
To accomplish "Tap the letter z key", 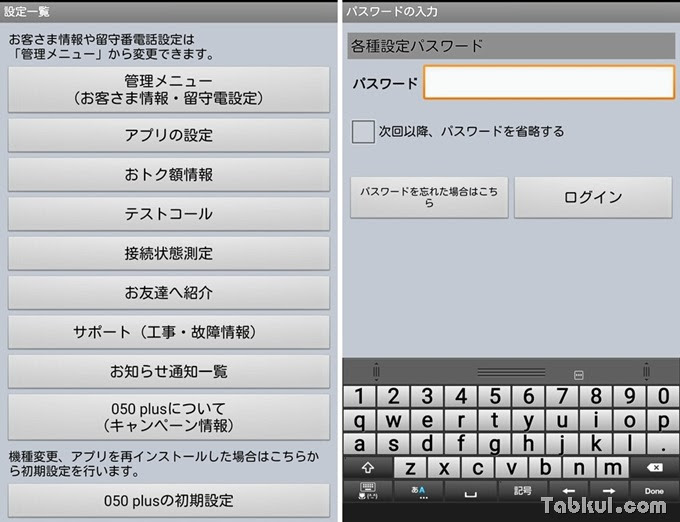I will [410, 468].
